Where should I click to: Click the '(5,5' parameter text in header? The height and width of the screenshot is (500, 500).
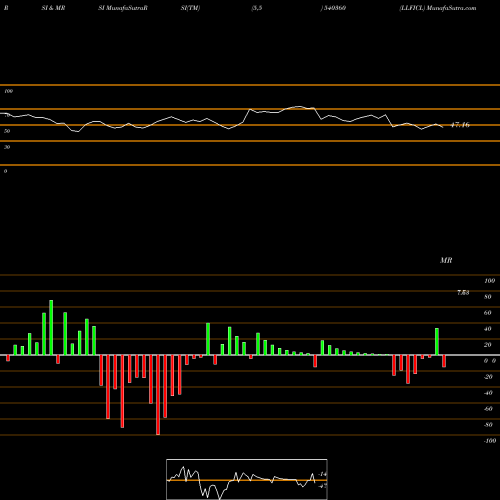click(257, 8)
